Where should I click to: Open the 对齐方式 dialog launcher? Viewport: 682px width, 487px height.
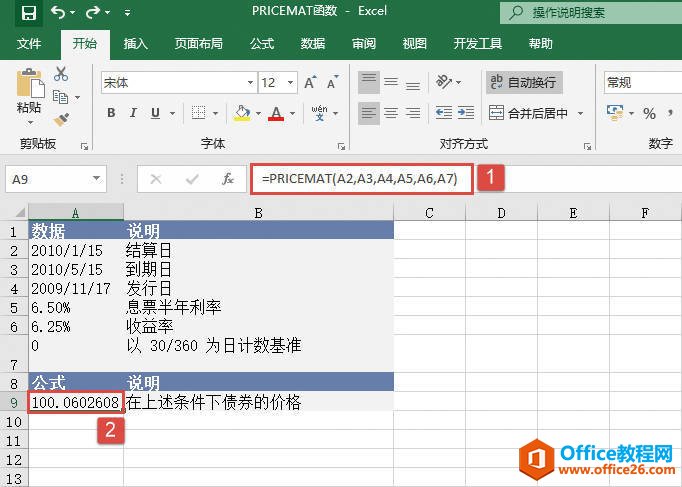588,147
